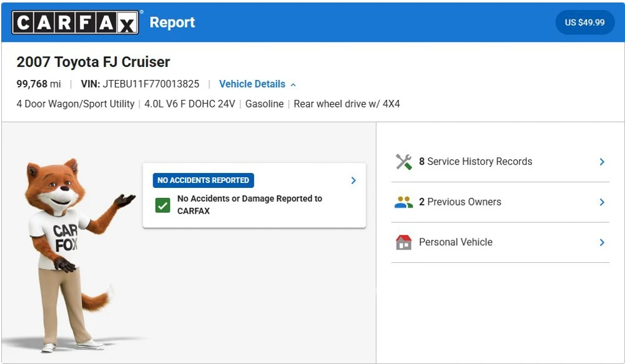Click the Report title in header
The width and height of the screenshot is (625, 364).
tap(172, 22)
